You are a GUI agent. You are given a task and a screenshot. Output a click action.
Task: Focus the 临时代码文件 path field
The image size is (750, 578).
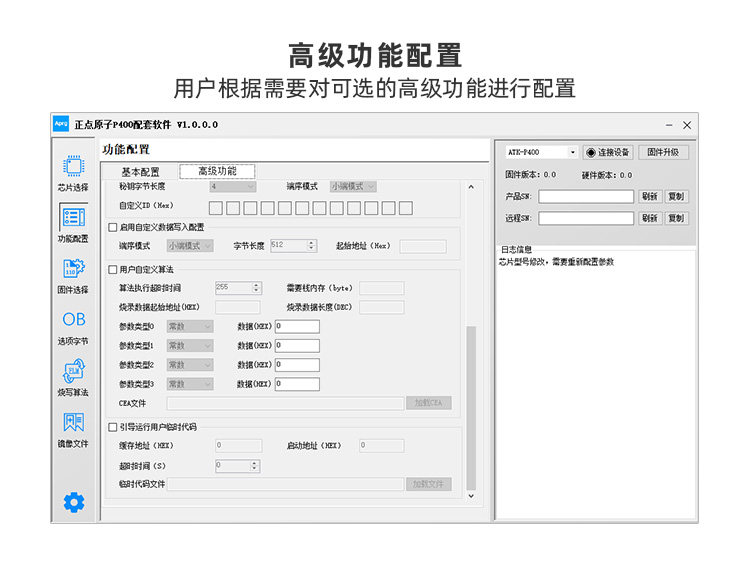point(285,484)
